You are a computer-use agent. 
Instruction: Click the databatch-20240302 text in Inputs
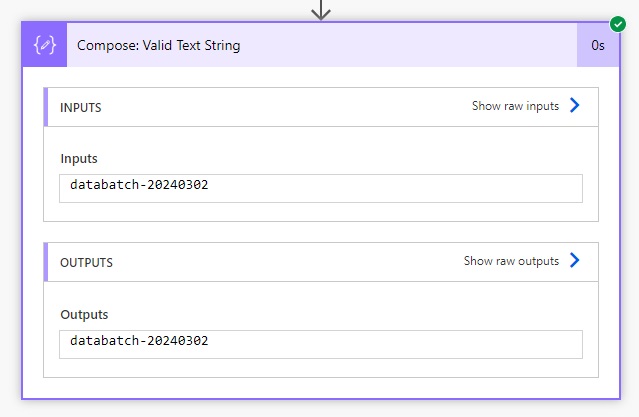pos(139,185)
